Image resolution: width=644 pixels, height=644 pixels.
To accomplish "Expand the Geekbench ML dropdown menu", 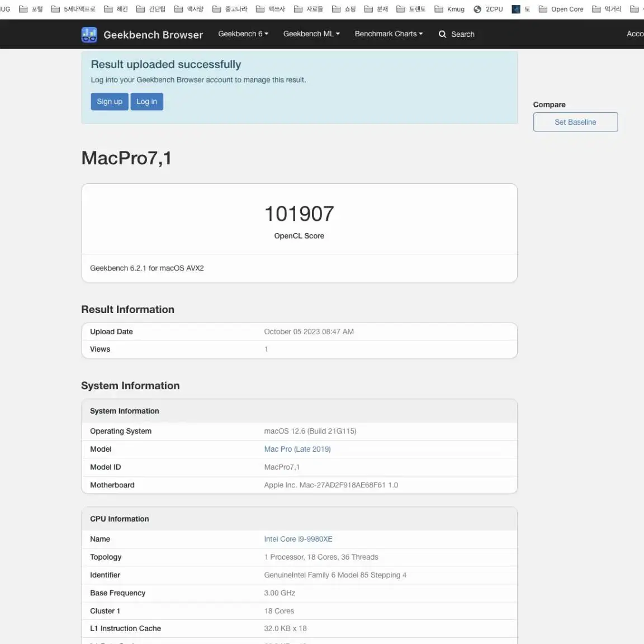I will point(311,34).
